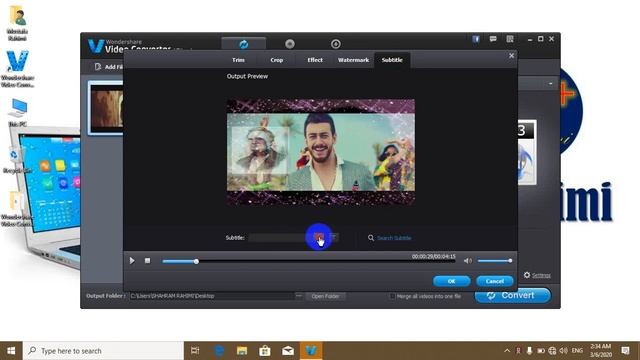The height and width of the screenshot is (360, 640).
Task: Open Microsoft Store from taskbar
Action: pos(265,351)
